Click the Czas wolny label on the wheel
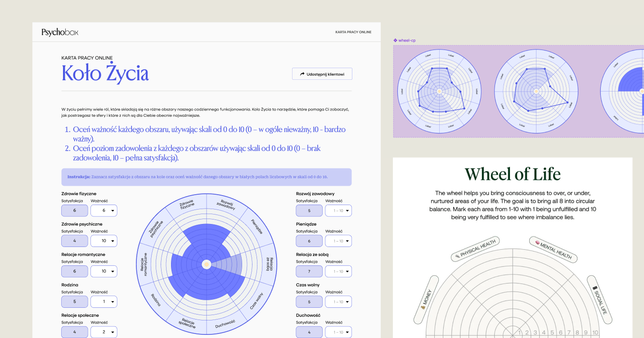644x338 pixels. pyautogui.click(x=257, y=301)
